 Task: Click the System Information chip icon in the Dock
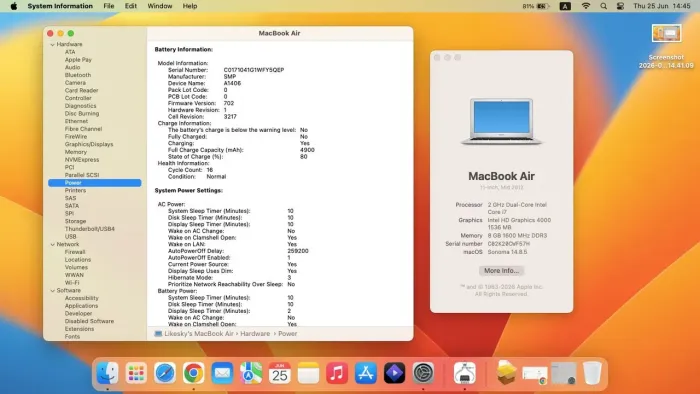(465, 373)
